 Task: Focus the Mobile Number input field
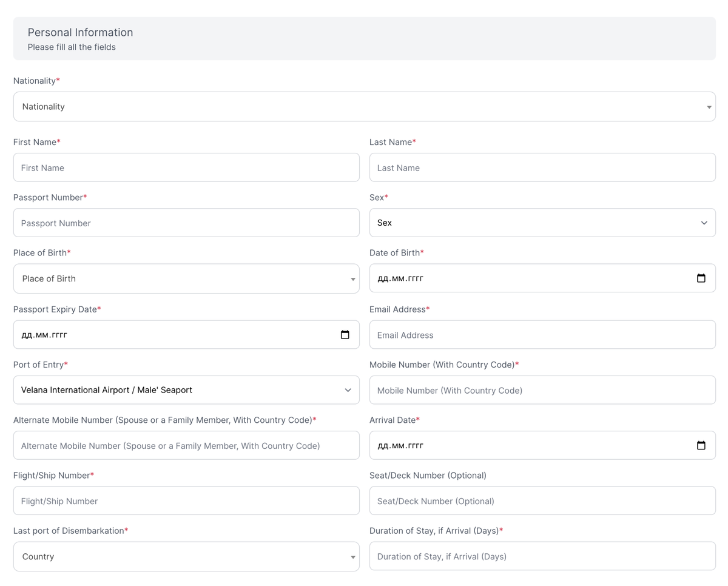point(542,390)
